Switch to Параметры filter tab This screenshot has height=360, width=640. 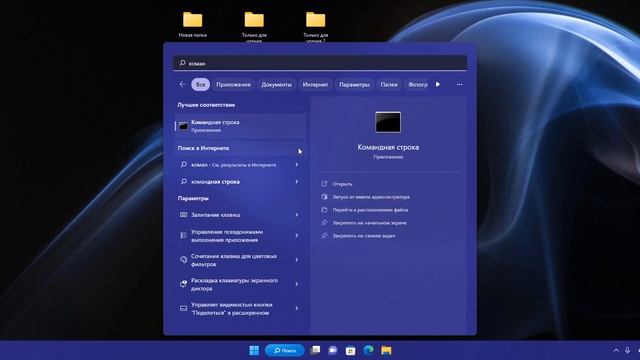(x=354, y=84)
